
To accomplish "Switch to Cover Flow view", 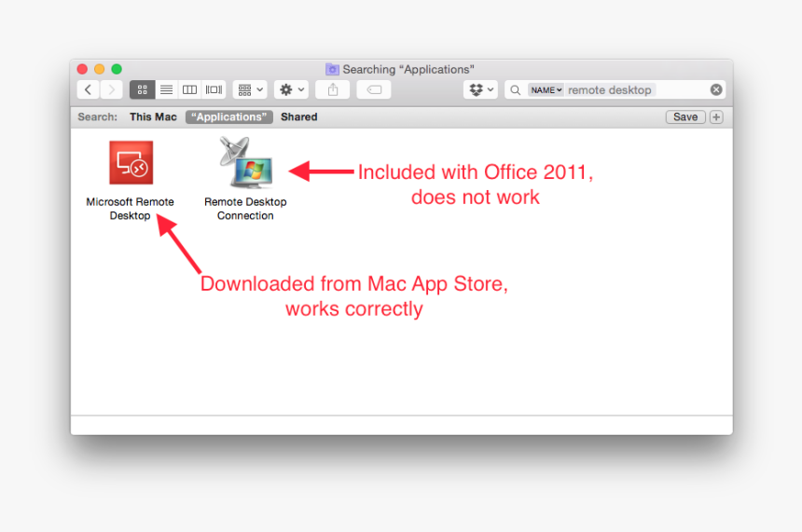I will (214, 90).
